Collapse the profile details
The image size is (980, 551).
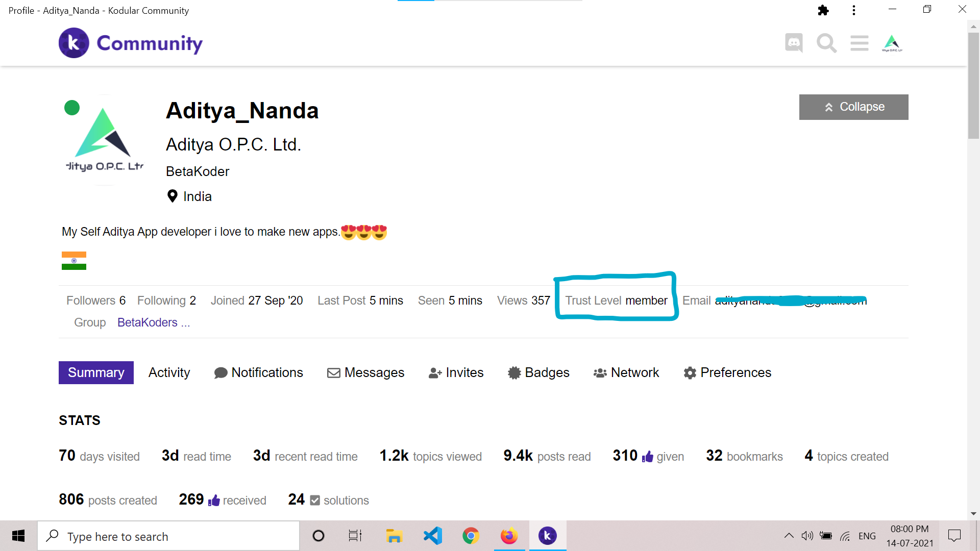click(x=853, y=107)
